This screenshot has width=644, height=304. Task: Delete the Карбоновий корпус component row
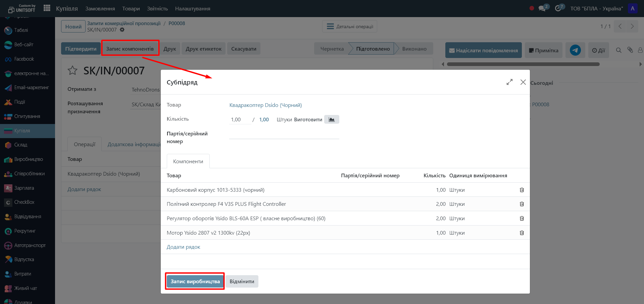coord(522,190)
